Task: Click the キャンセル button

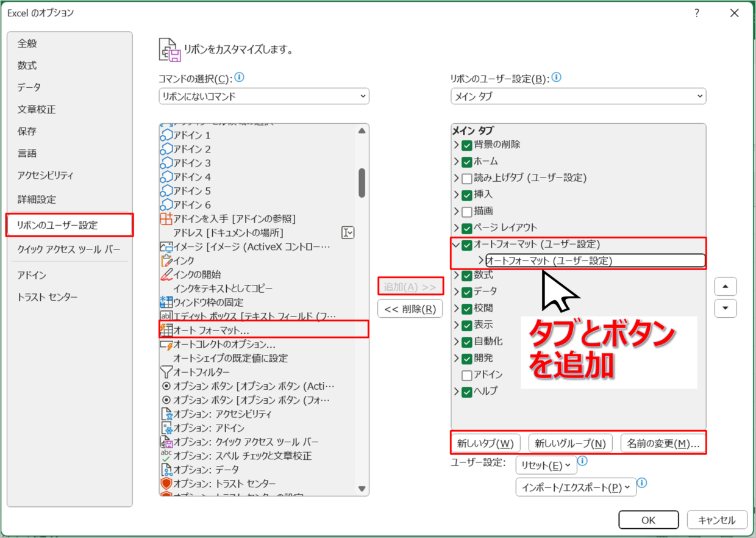Action: (717, 520)
